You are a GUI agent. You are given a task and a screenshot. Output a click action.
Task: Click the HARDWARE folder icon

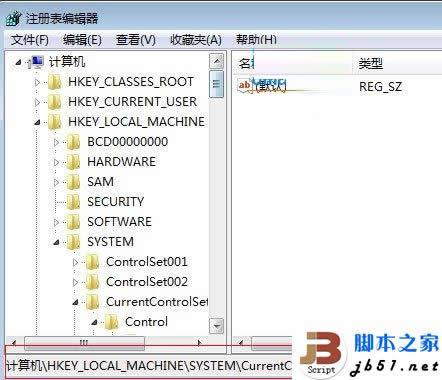pyautogui.click(x=73, y=162)
